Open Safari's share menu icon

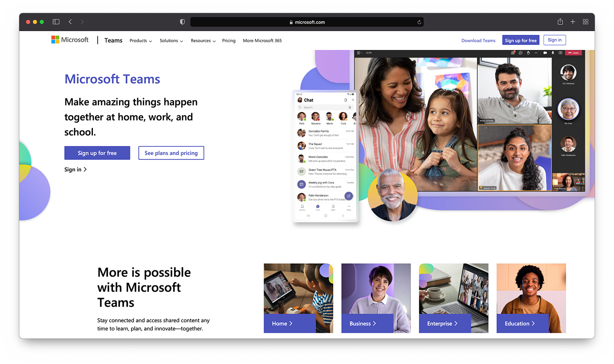pos(560,22)
